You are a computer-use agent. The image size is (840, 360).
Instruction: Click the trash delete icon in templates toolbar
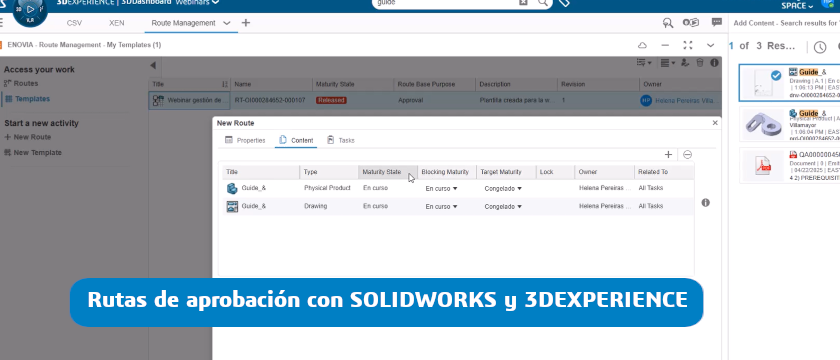700,63
